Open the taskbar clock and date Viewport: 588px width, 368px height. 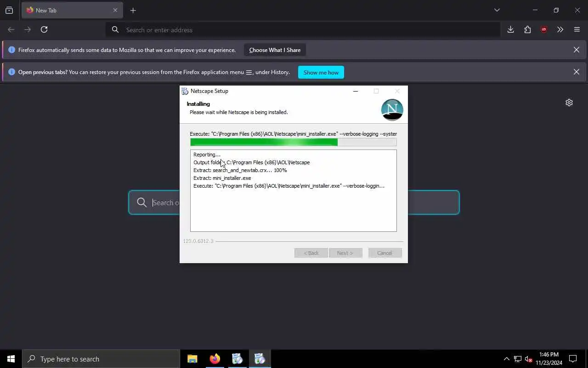pos(549,359)
